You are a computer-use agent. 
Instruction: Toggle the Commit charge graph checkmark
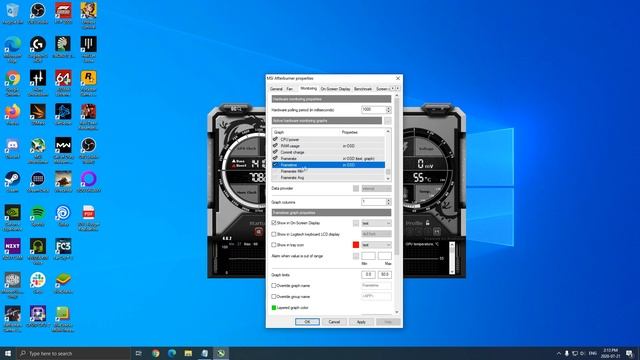(275, 152)
